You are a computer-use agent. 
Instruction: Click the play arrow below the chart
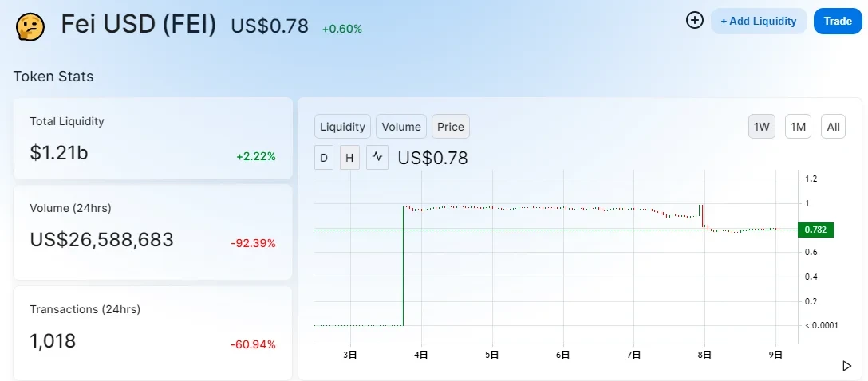pyautogui.click(x=846, y=366)
